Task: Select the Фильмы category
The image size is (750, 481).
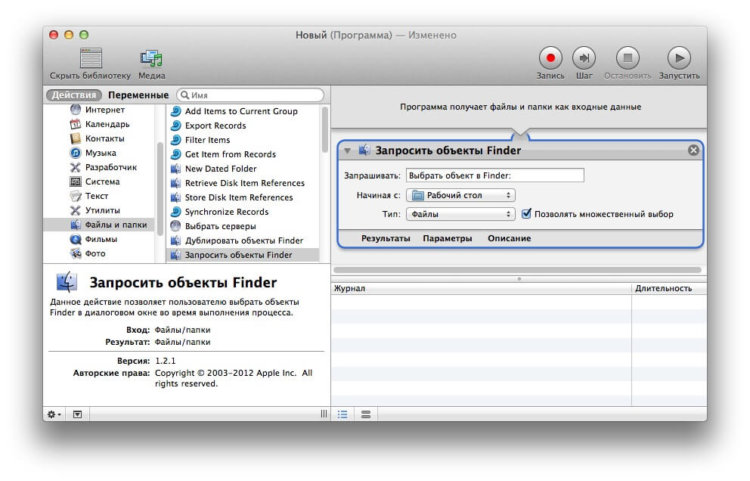Action: (x=99, y=239)
